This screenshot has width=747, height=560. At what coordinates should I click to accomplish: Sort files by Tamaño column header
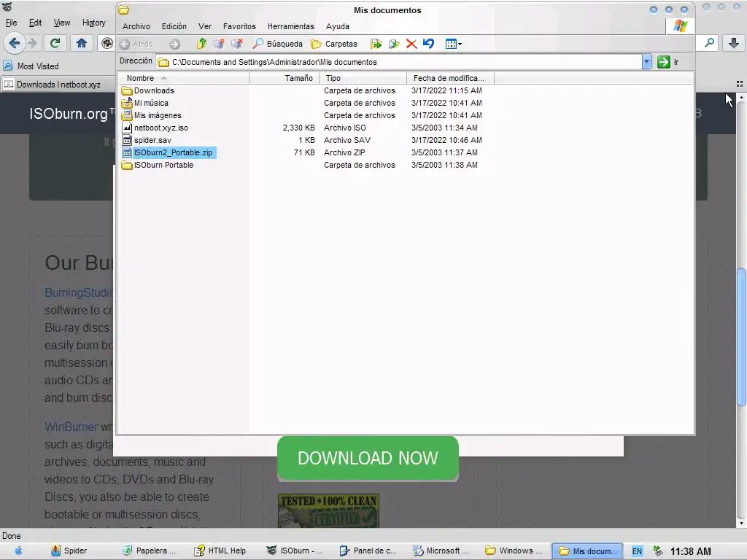click(x=284, y=78)
